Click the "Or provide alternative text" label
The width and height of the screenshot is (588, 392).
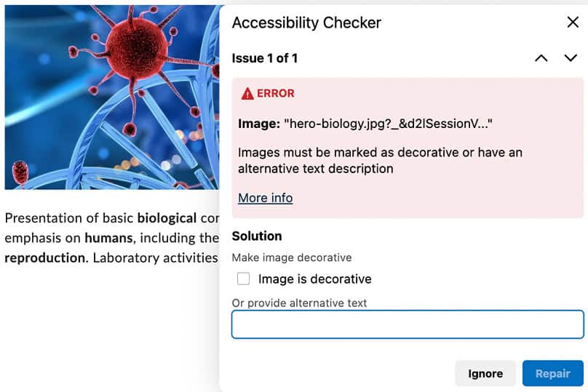[x=299, y=303]
